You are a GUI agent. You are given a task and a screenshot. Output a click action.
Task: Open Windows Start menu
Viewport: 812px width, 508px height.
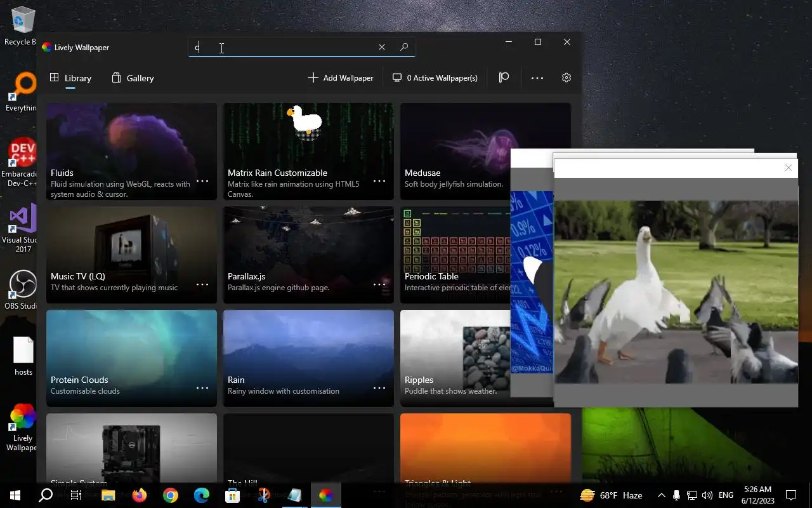tap(15, 495)
